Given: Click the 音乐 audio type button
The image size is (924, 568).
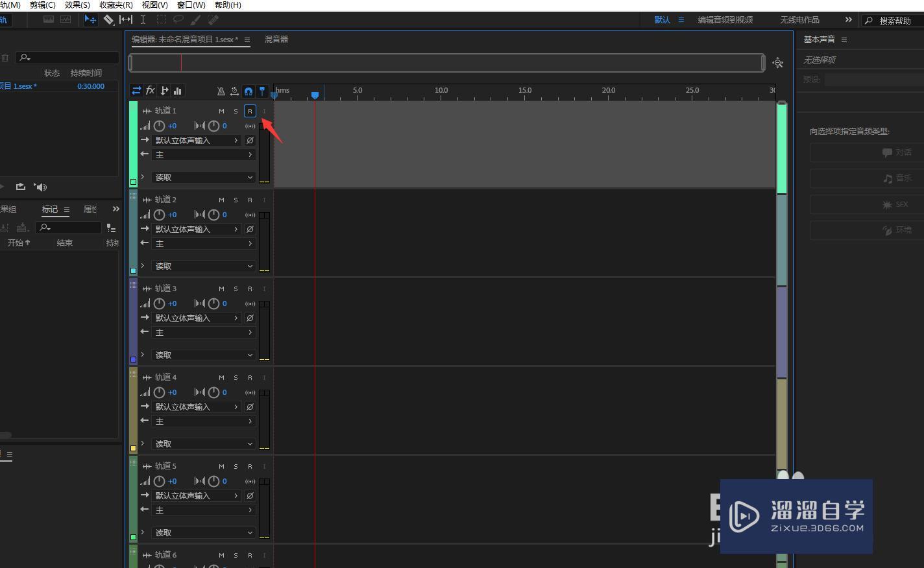Looking at the screenshot, I should click(x=866, y=178).
